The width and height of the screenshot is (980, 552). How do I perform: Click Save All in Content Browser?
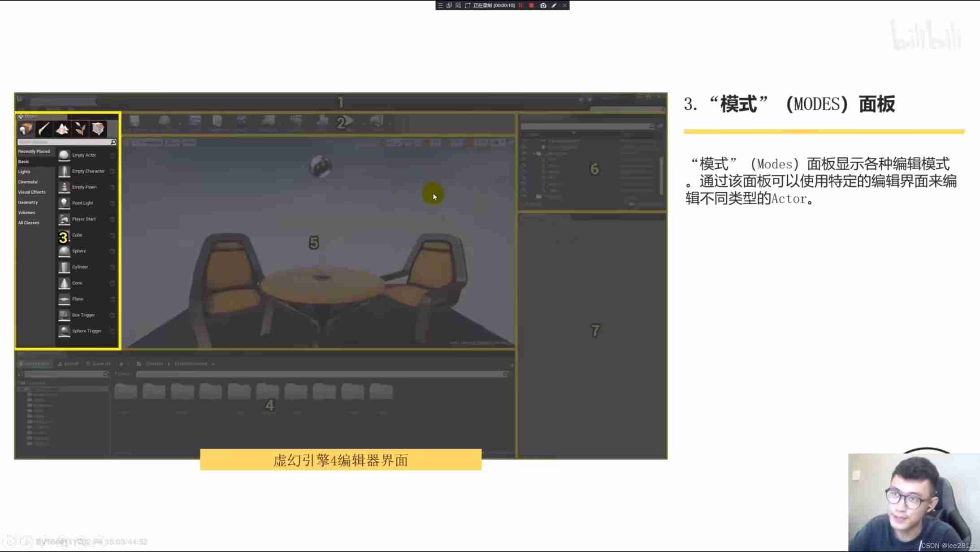[99, 364]
